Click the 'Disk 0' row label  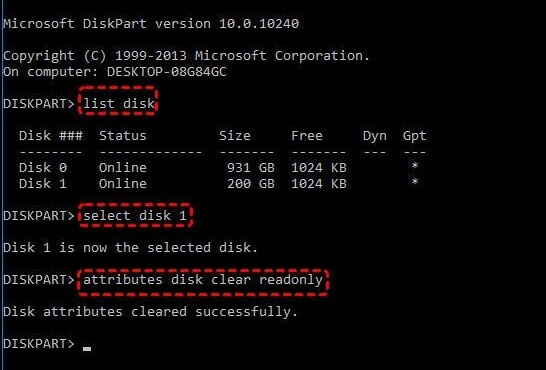point(43,168)
